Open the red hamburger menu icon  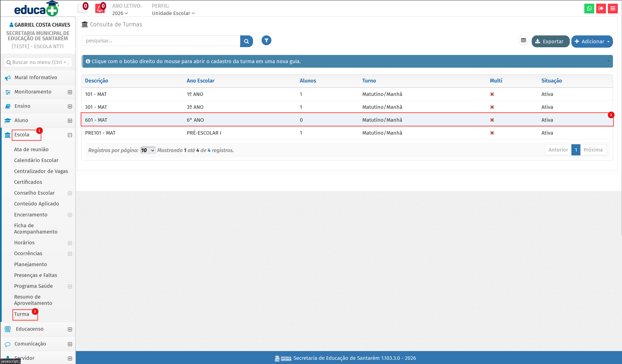point(613,8)
